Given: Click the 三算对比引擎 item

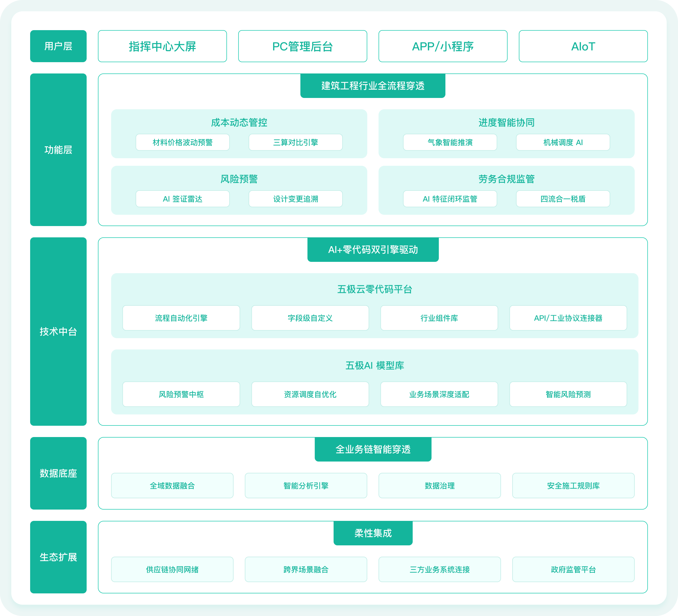Looking at the screenshot, I should 296,142.
